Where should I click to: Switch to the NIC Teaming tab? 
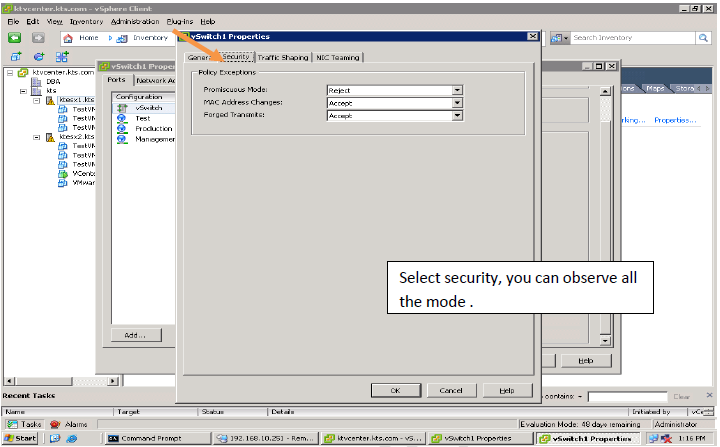coord(338,57)
